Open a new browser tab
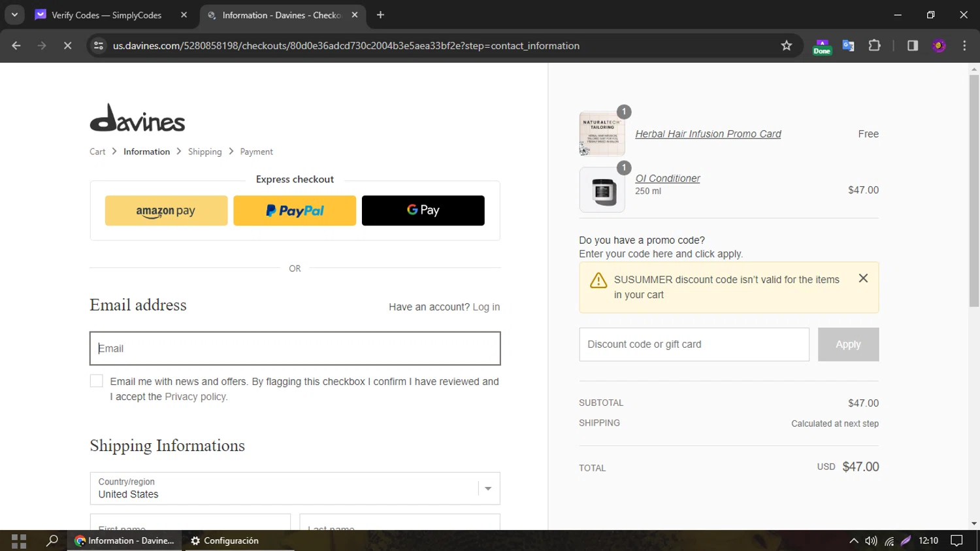 tap(380, 15)
